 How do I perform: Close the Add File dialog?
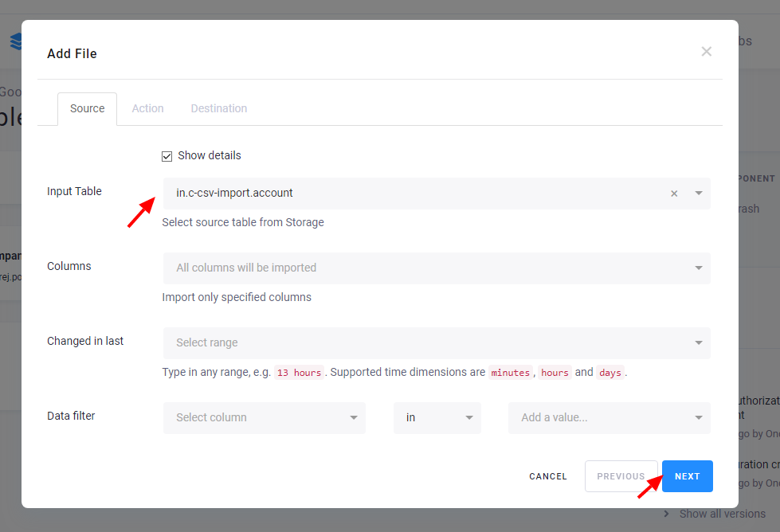pos(707,51)
